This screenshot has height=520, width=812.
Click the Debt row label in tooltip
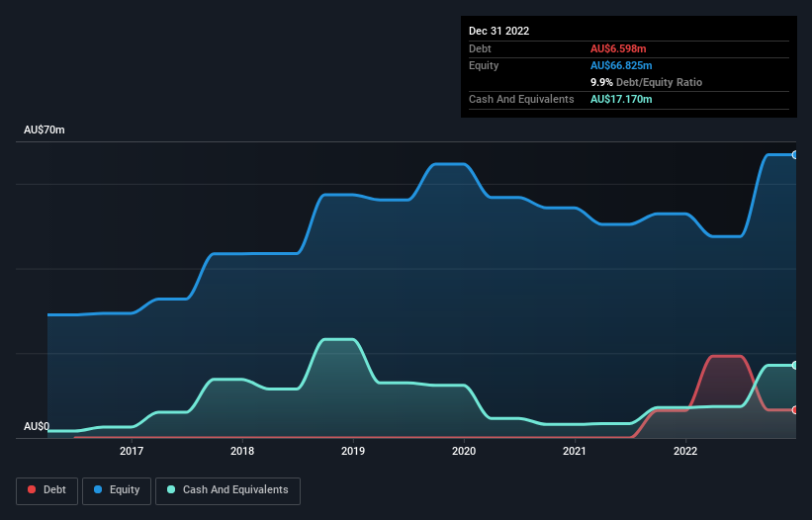tap(480, 48)
